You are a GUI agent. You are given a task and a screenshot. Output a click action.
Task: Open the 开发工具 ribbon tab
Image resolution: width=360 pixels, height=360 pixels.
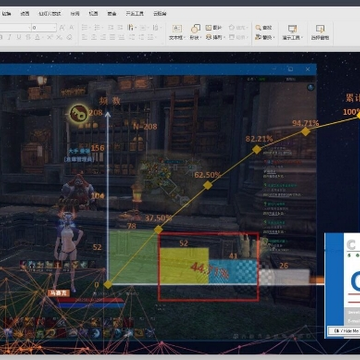click(x=135, y=14)
